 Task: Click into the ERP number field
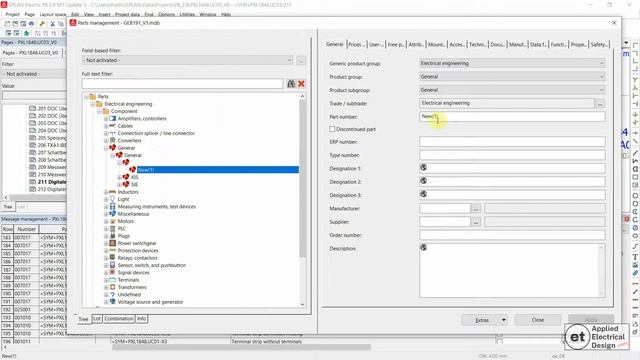[512, 142]
